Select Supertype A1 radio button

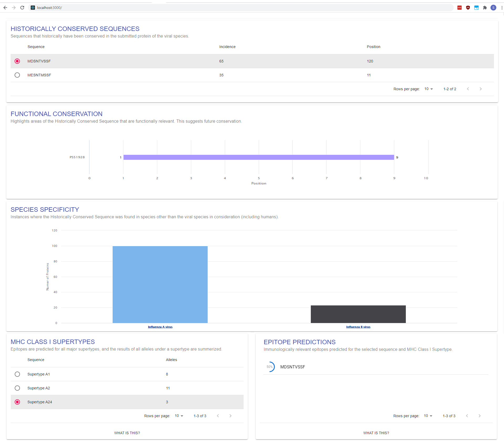coord(17,374)
